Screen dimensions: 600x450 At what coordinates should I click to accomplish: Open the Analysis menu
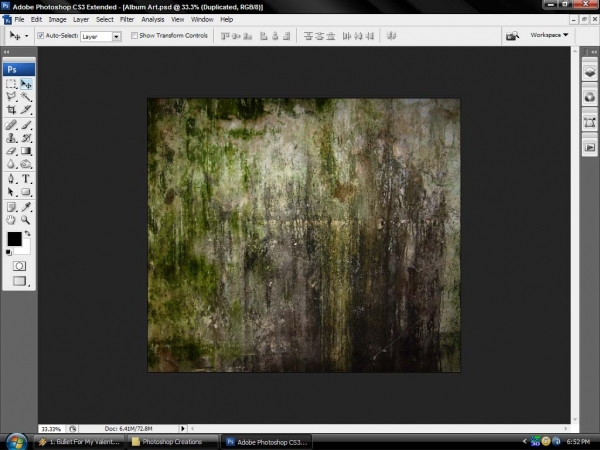tap(153, 20)
